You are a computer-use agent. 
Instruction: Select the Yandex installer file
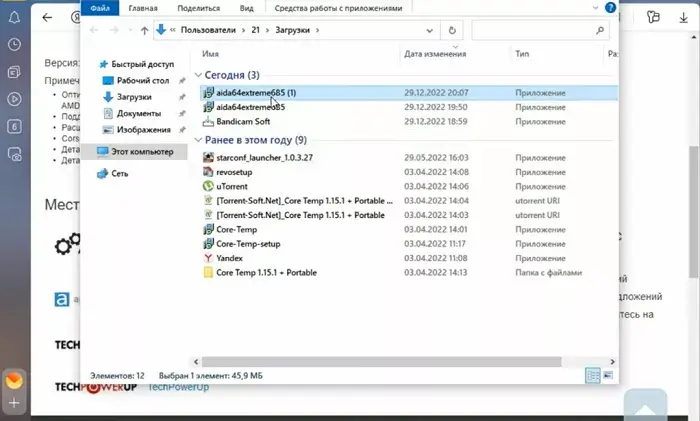[229, 258]
